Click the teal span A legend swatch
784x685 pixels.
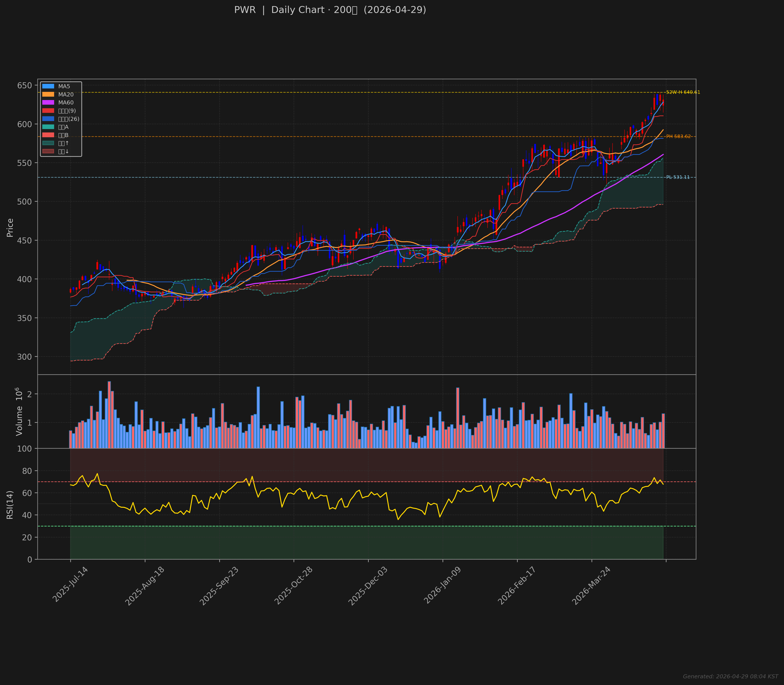(x=48, y=127)
